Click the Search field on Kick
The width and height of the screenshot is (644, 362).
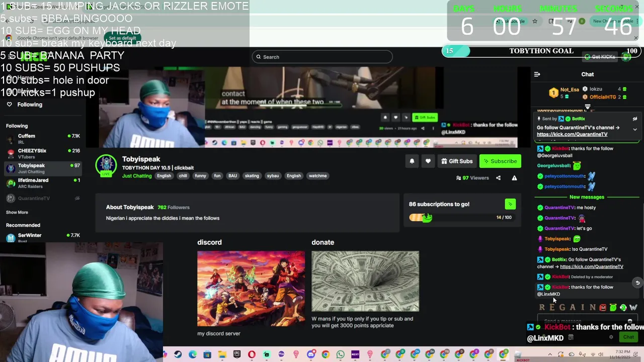(x=322, y=57)
